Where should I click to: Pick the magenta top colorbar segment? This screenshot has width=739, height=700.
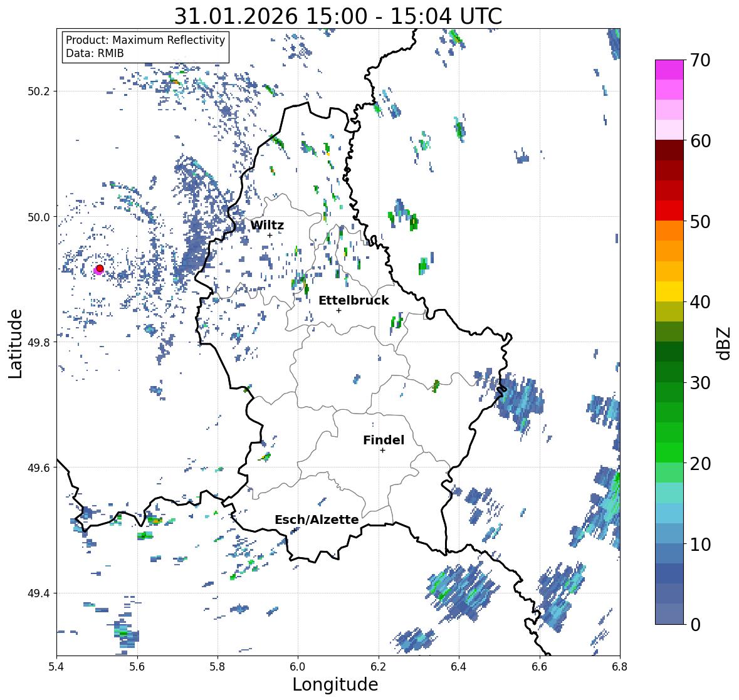669,70
